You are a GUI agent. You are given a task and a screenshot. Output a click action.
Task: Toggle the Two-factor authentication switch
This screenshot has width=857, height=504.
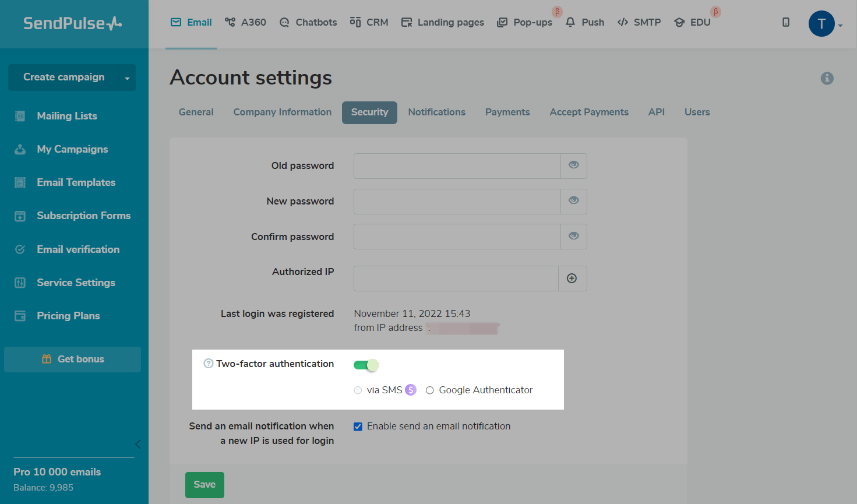tap(366, 365)
